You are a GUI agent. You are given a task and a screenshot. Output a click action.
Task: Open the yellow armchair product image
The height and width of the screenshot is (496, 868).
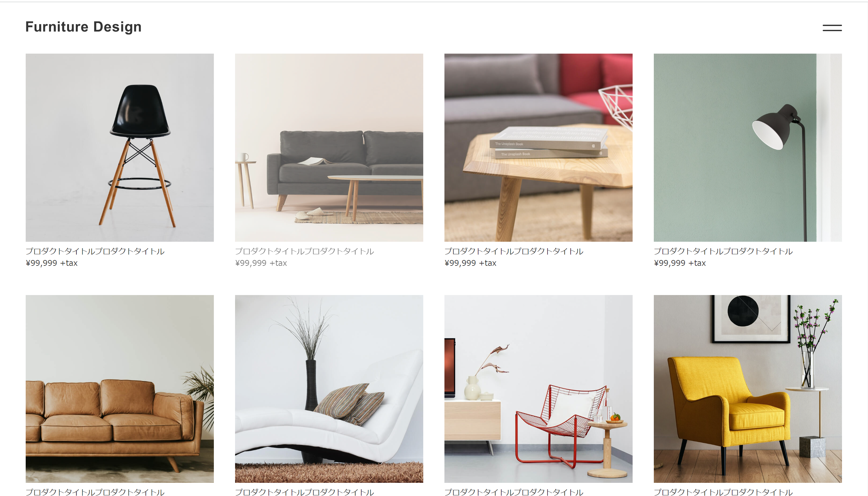click(748, 389)
